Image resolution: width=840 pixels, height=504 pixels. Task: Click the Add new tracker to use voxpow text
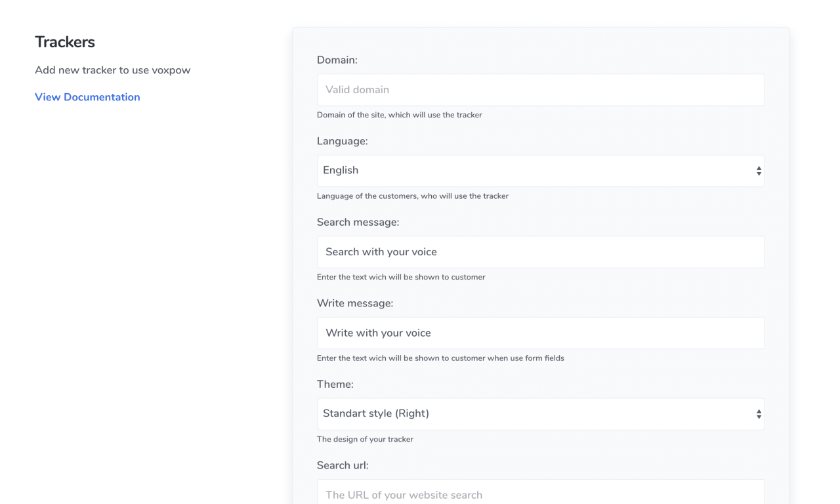(112, 70)
